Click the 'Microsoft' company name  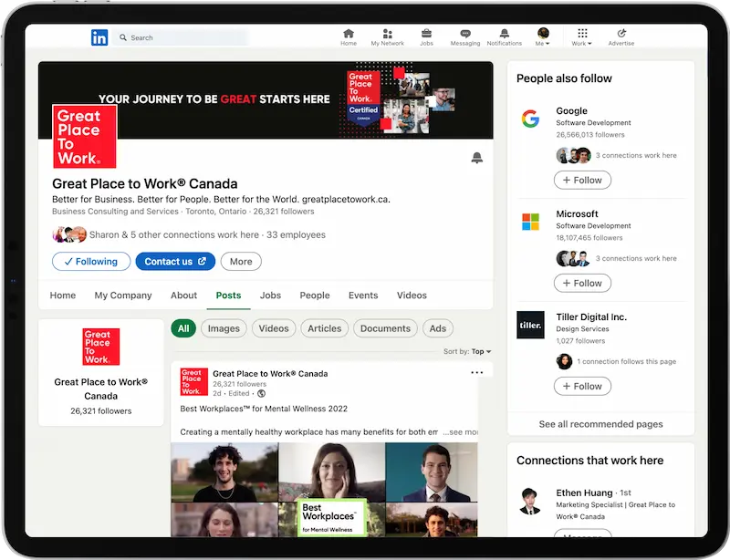[x=577, y=213]
